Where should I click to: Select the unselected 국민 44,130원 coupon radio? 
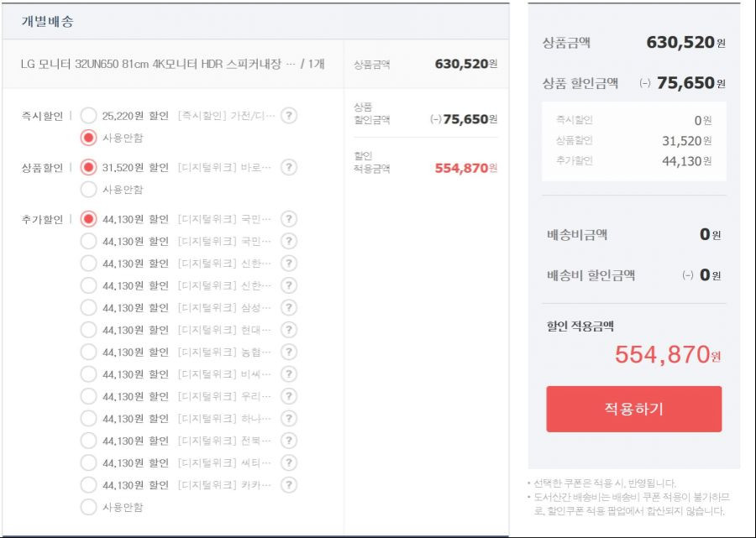pyautogui.click(x=88, y=241)
